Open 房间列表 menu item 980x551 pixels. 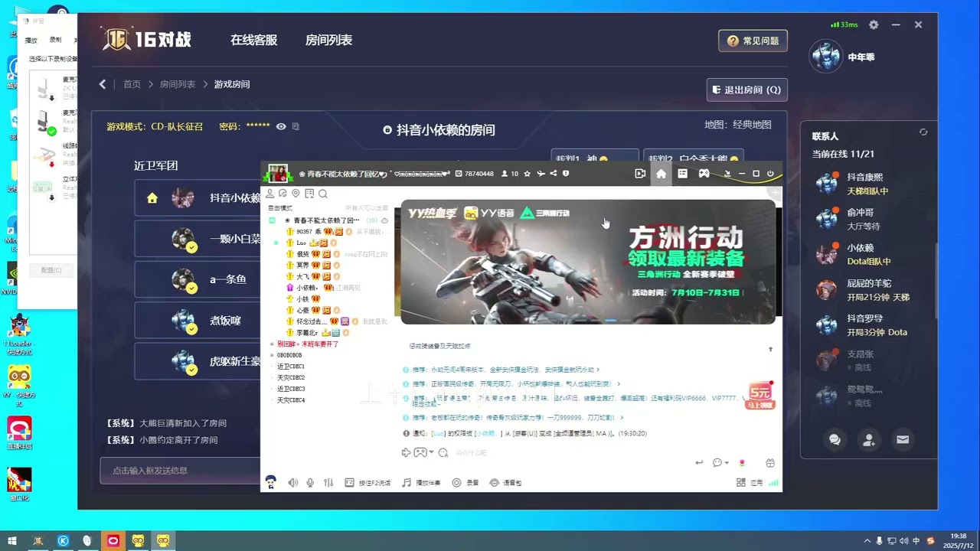pyautogui.click(x=328, y=40)
